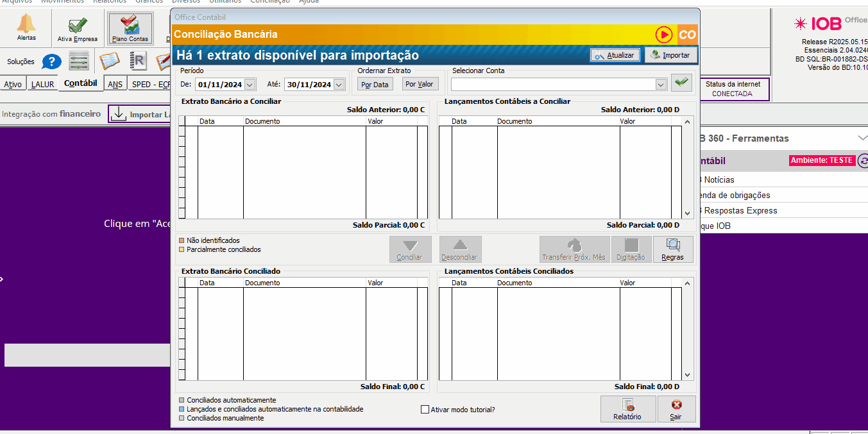Select the Contábil tab
This screenshot has height=434, width=868.
(81, 83)
